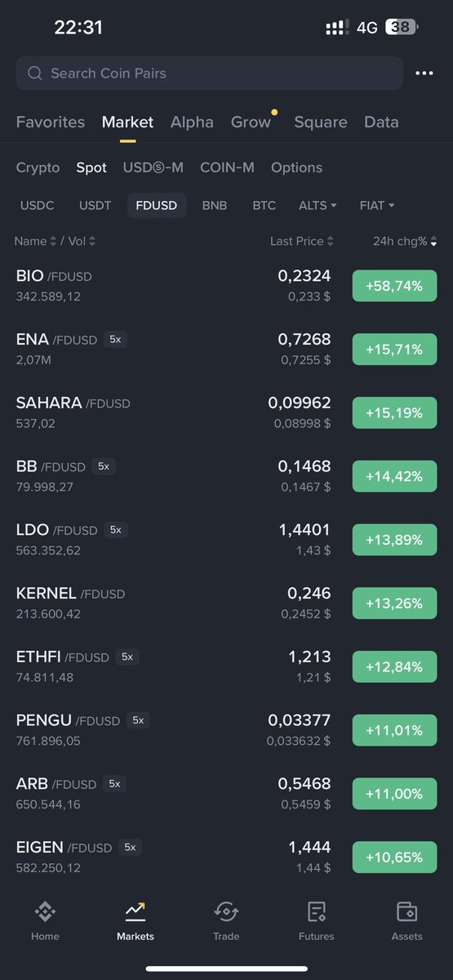Tap the battery indicator in status bar
Viewport: 453px width, 980px height.
click(x=401, y=27)
